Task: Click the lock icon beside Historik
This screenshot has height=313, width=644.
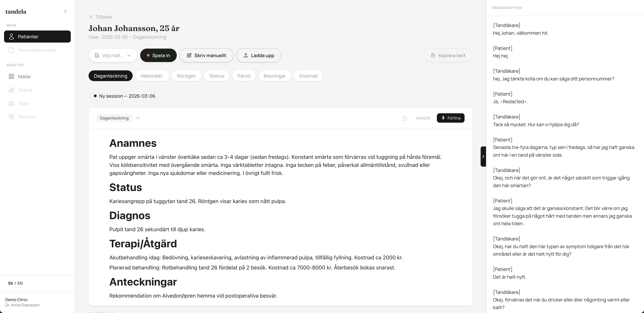Action: [x=405, y=118]
